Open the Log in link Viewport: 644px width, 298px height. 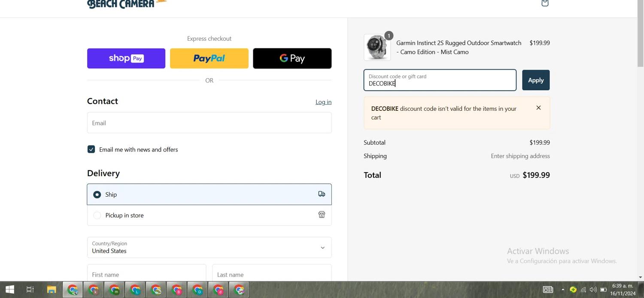point(323,102)
